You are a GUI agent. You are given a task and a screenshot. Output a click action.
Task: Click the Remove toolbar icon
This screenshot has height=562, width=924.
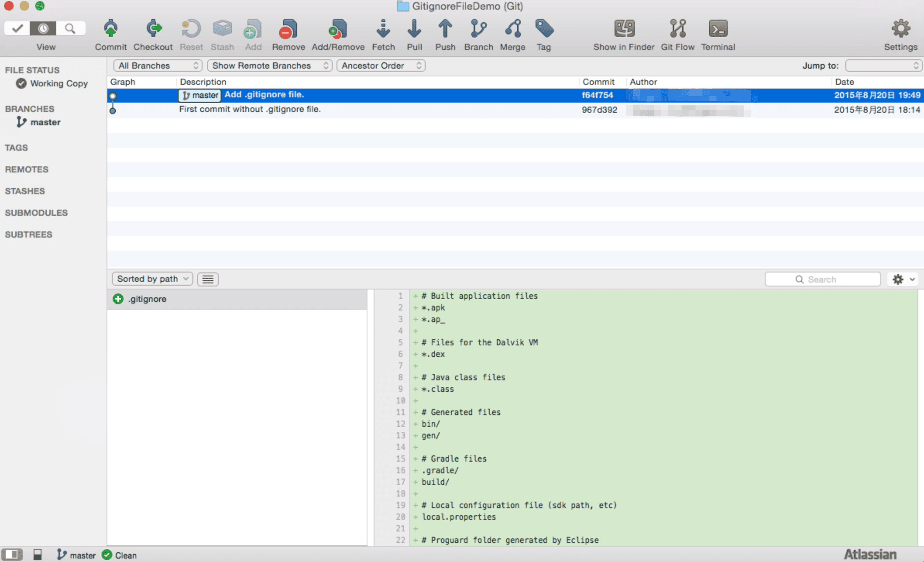pos(288,29)
